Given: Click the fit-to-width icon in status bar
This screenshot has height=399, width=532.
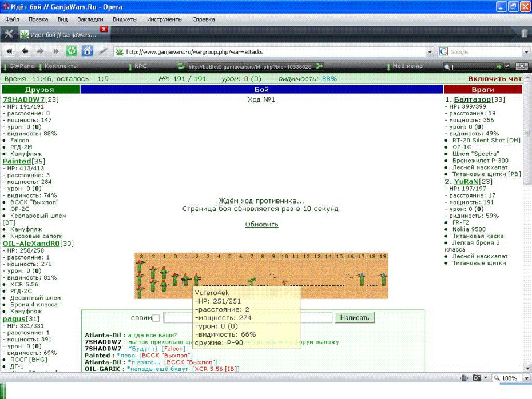Looking at the screenshot, I should point(464,378).
